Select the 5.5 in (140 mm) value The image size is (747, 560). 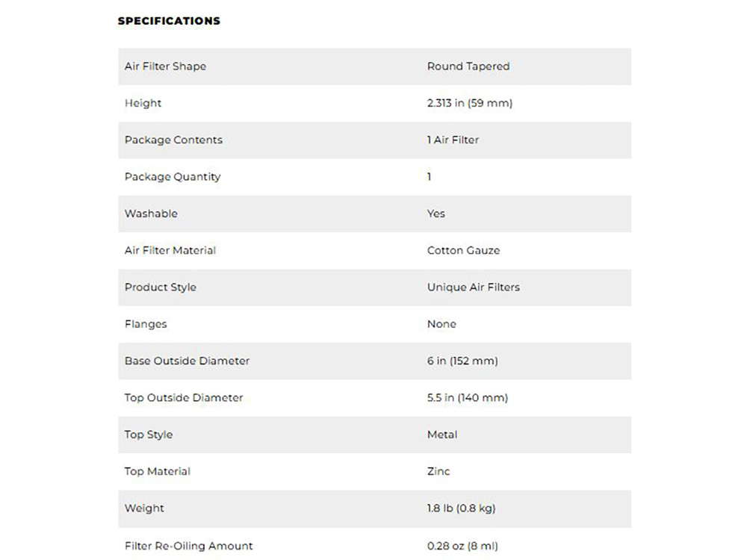467,398
